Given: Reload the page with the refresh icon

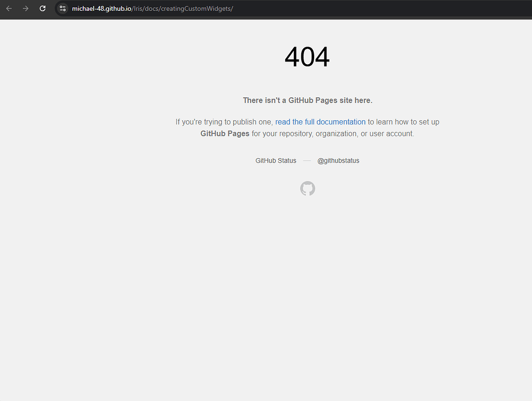Looking at the screenshot, I should tap(42, 9).
